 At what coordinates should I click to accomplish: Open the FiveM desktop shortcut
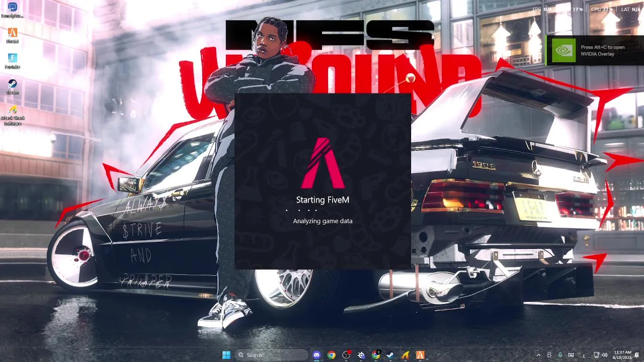[12, 36]
